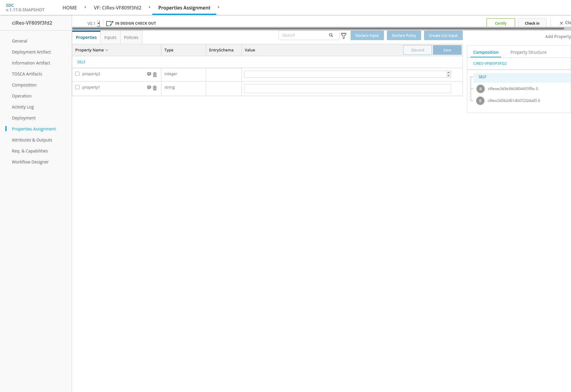Increment property2 integer value stepper
The image size is (571, 392).
tap(448, 73)
